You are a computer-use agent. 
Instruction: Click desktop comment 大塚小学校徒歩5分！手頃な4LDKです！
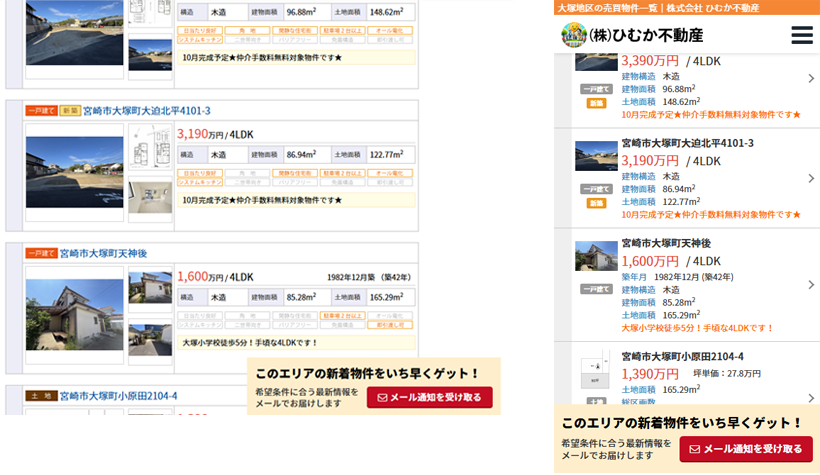click(250, 343)
